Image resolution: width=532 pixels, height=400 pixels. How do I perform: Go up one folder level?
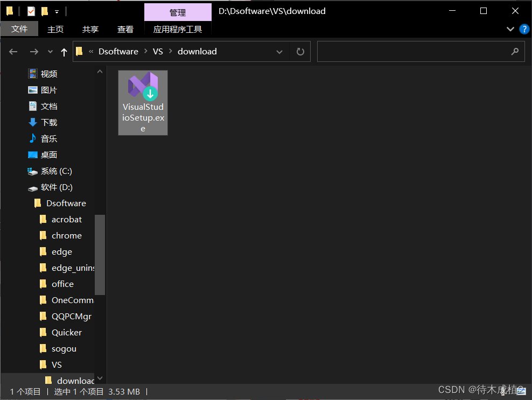pyautogui.click(x=64, y=52)
